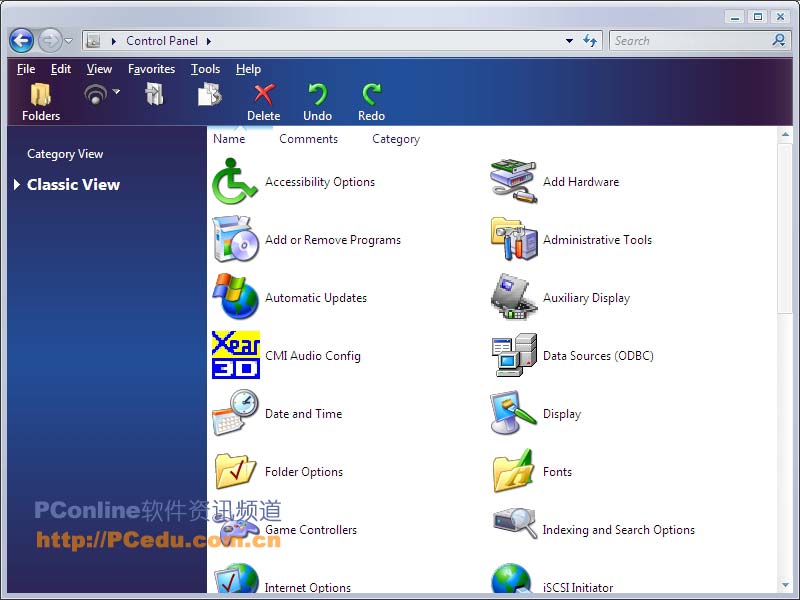Open the Automatic Updates icon

[x=236, y=297]
